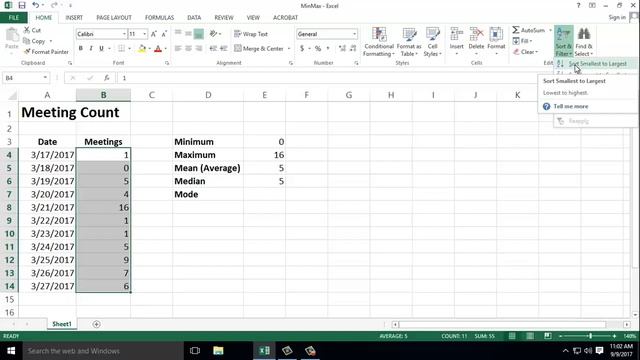The width and height of the screenshot is (640, 360).
Task: Open Cell Styles gallery
Action: pos(432,42)
